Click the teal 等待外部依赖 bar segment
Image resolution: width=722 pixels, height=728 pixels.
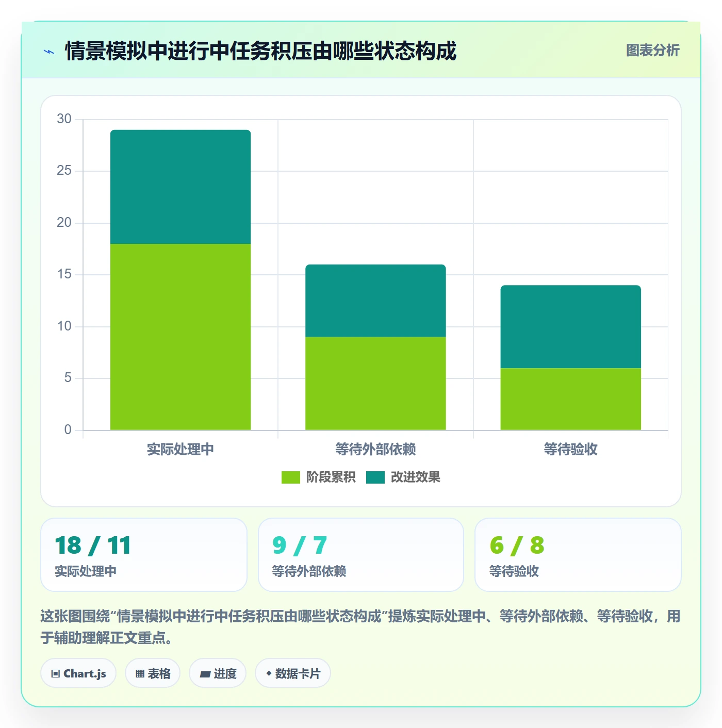(x=375, y=301)
